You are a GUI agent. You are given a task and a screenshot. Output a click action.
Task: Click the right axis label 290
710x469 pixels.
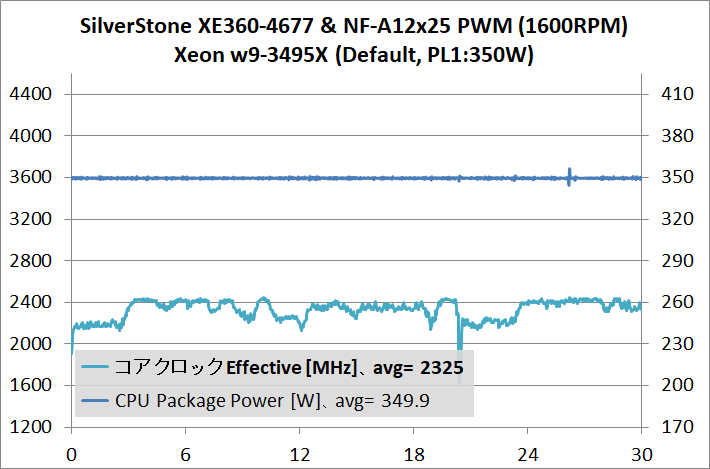(677, 260)
